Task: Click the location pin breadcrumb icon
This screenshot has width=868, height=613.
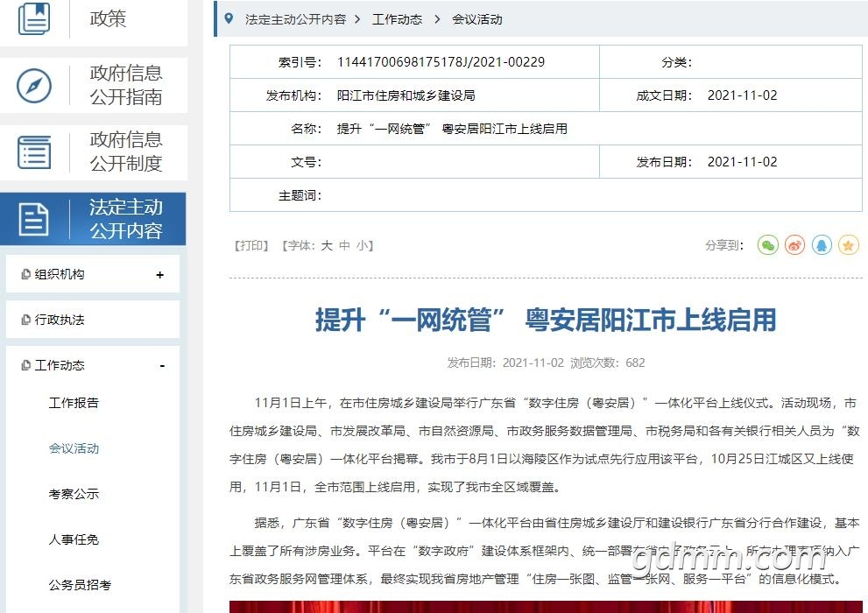Action: point(229,18)
